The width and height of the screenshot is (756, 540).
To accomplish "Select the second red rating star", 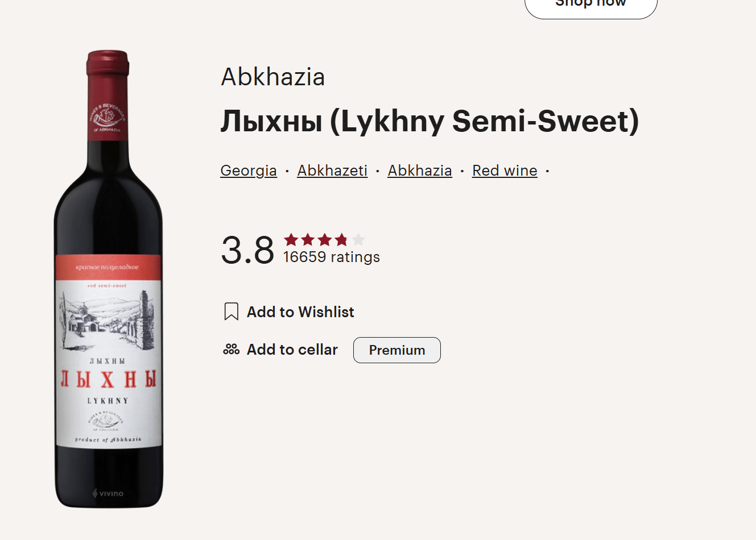I will coord(308,239).
